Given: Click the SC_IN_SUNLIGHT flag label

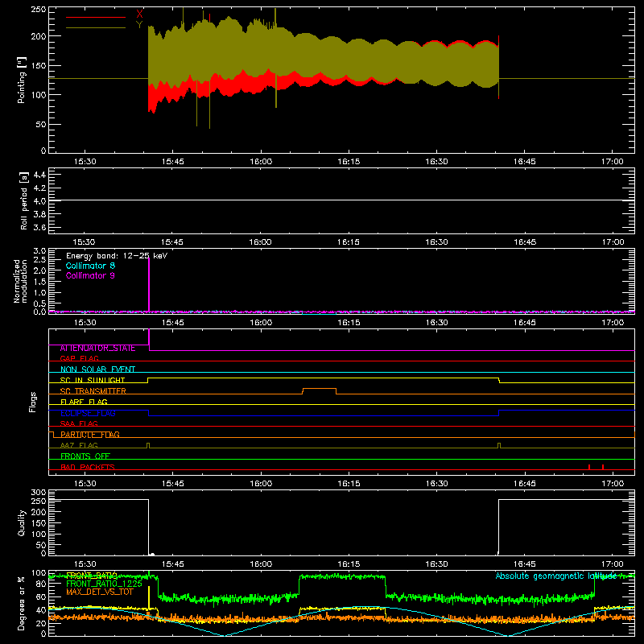Looking at the screenshot, I should 93,380.
